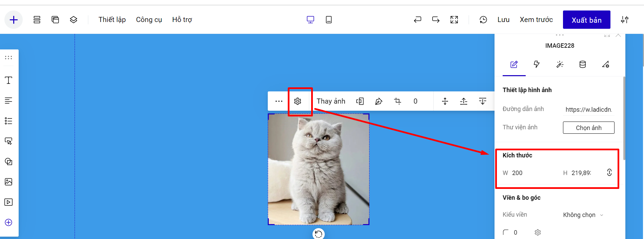Screen dimensions: 644x239
Task: Click the width W input field
Action: 529,173
